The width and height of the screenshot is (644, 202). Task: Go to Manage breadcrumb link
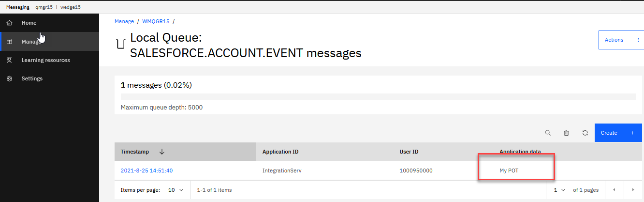[x=124, y=21]
